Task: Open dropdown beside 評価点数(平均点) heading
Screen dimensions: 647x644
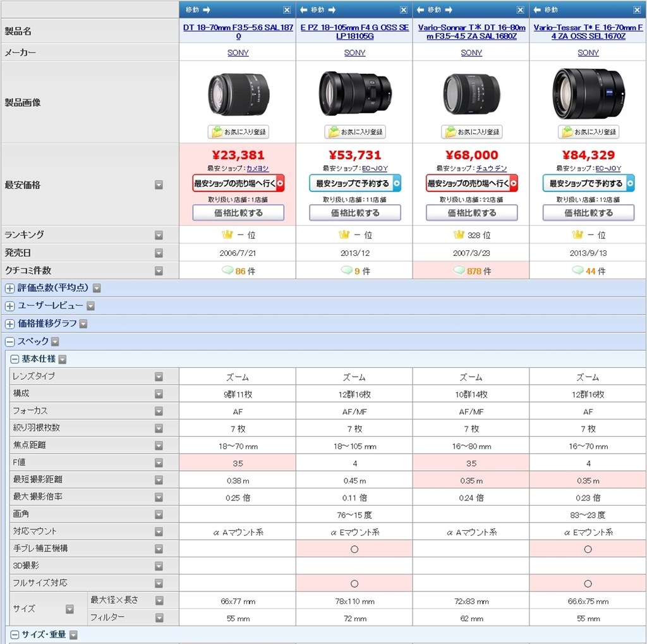Action: point(97,288)
